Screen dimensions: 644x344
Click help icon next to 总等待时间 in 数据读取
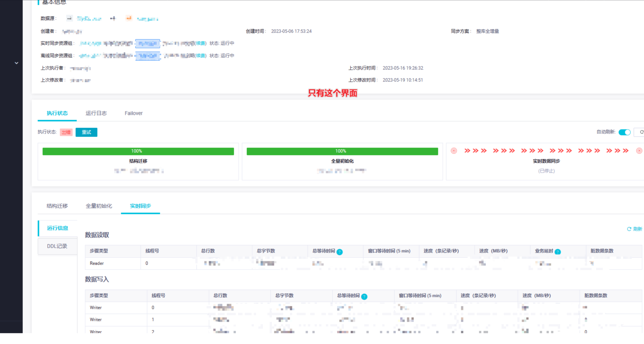[339, 252]
